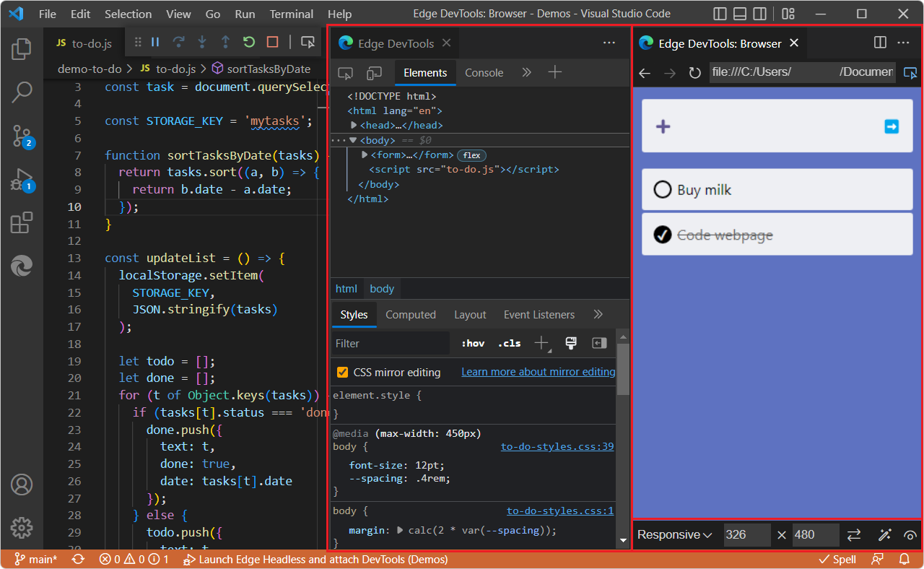Click Step Out in debug toolbar
This screenshot has width=924, height=569.
click(x=225, y=43)
